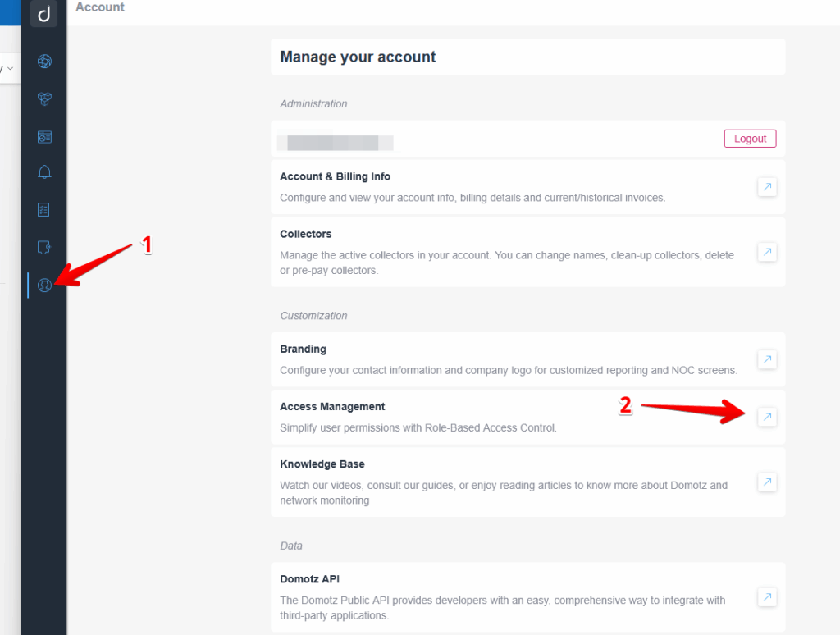Open the Collectors arrow icon
Image resolution: width=840 pixels, height=635 pixels.
[767, 252]
